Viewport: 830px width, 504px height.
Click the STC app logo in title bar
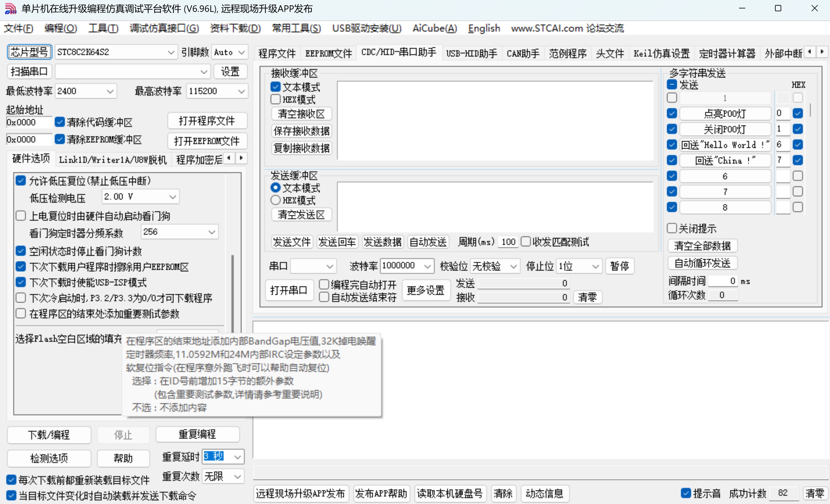click(x=10, y=9)
